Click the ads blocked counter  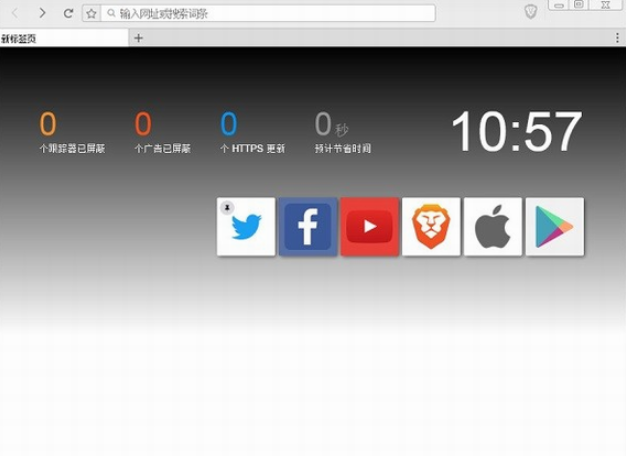143,125
